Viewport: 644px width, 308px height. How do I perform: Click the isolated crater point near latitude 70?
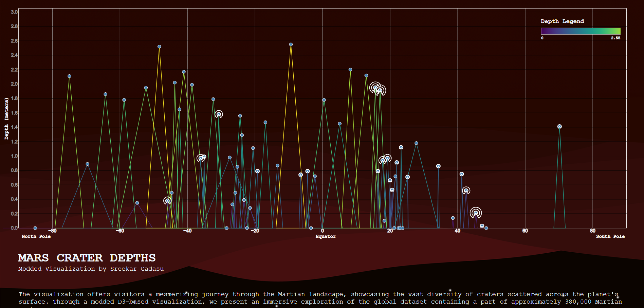(559, 127)
